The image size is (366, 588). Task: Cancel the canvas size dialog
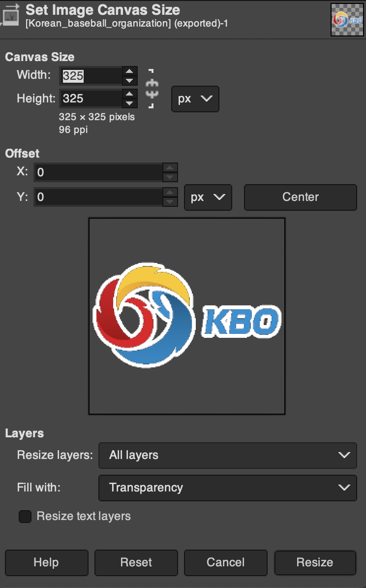(225, 562)
